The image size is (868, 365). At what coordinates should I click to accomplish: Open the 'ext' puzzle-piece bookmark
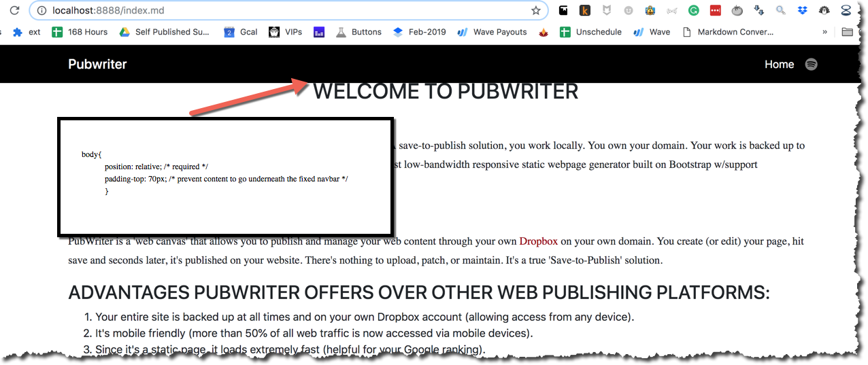(x=27, y=32)
